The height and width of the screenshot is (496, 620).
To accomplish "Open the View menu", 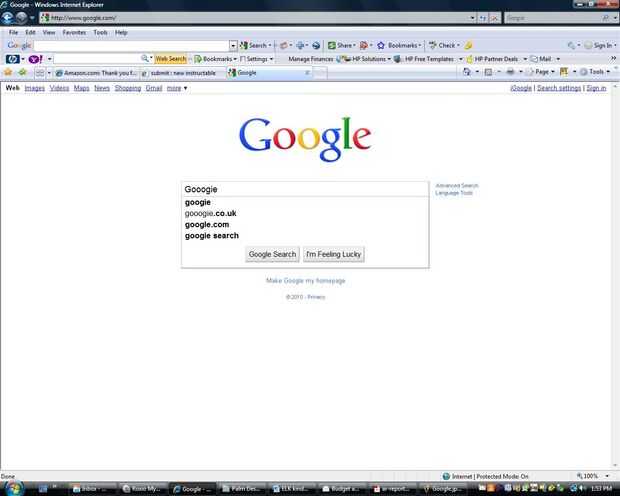I will click(49, 32).
